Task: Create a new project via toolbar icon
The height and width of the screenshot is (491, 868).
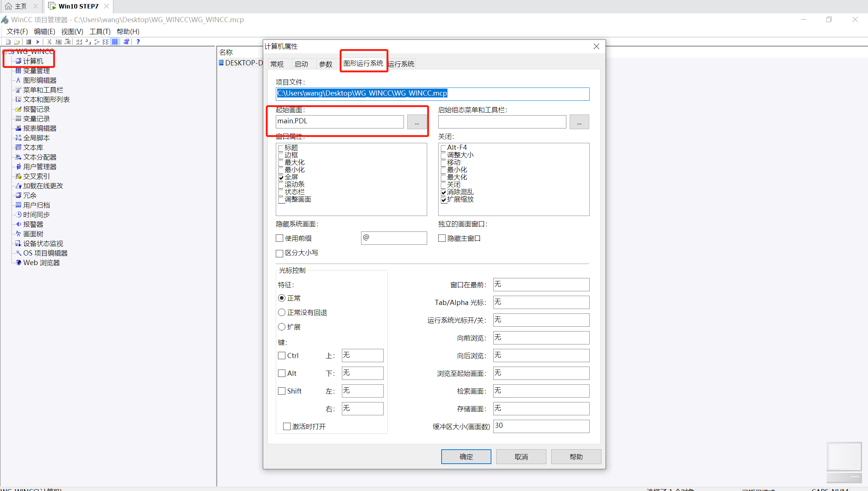Action: tap(8, 42)
